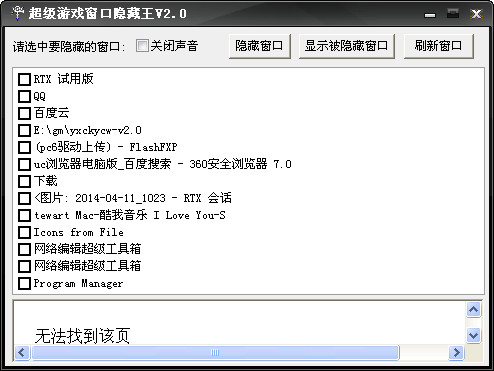
Task: Select the (pc6驱动上传) - FlashFXP entry text
Action: point(106,147)
